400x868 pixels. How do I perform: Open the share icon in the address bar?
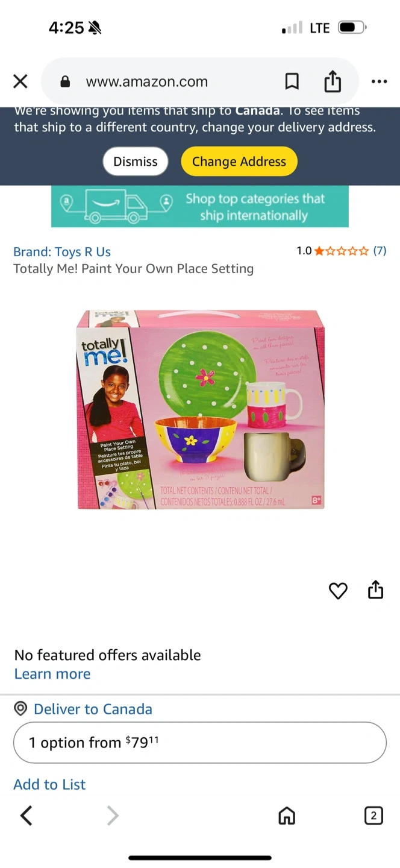click(333, 81)
